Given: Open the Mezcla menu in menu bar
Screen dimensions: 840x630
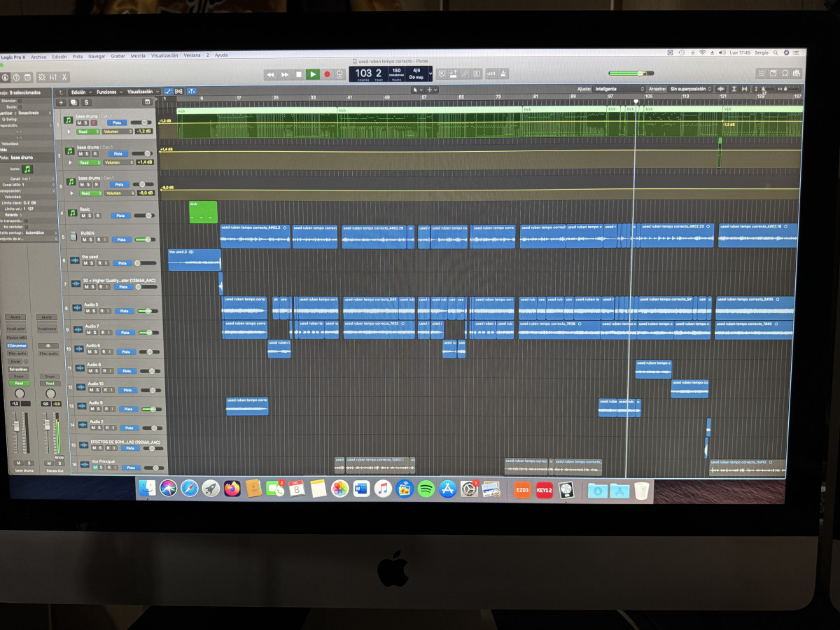Looking at the screenshot, I should tap(138, 55).
